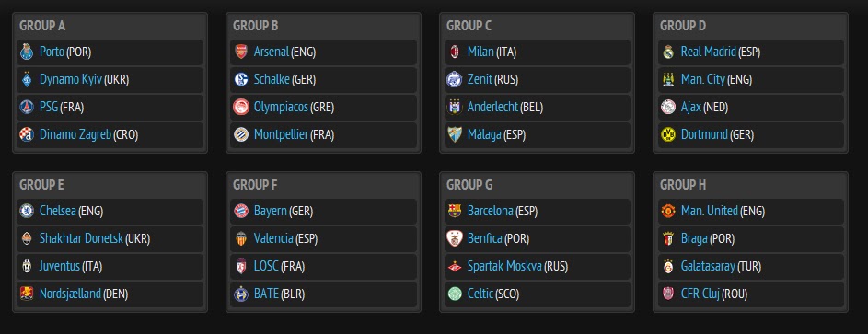Viewport: 868px width, 334px height.
Task: Open the Dinamo Zagreb team link
Action: [x=75, y=134]
